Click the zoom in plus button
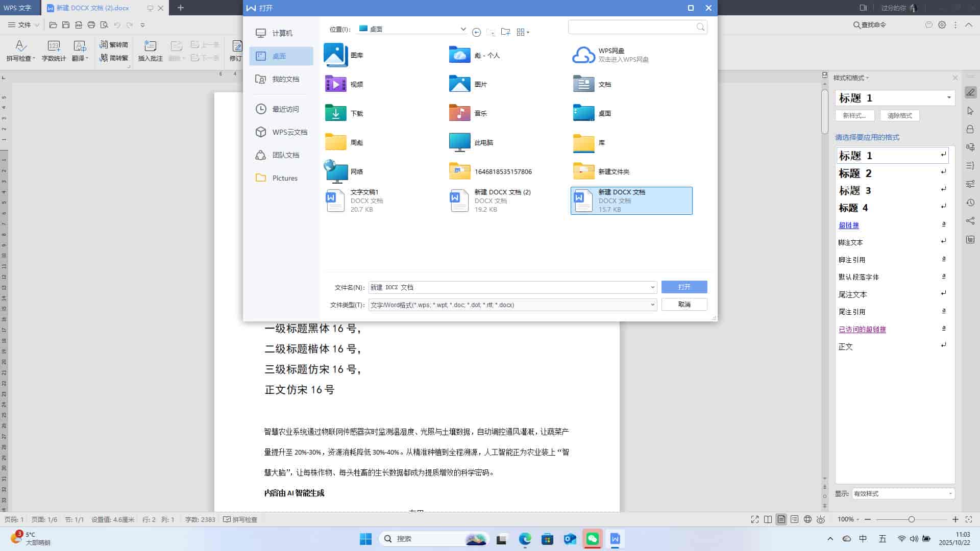This screenshot has width=980, height=551. tap(955, 519)
